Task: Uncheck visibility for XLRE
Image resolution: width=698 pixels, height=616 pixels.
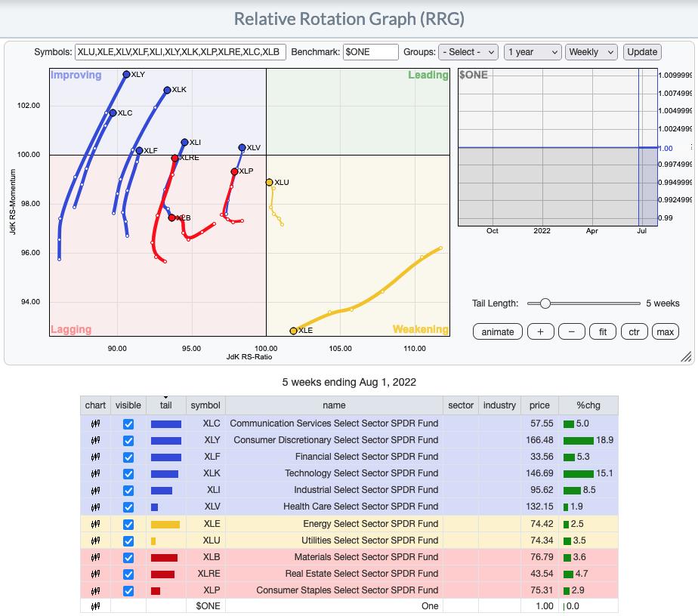Action: tap(128, 574)
